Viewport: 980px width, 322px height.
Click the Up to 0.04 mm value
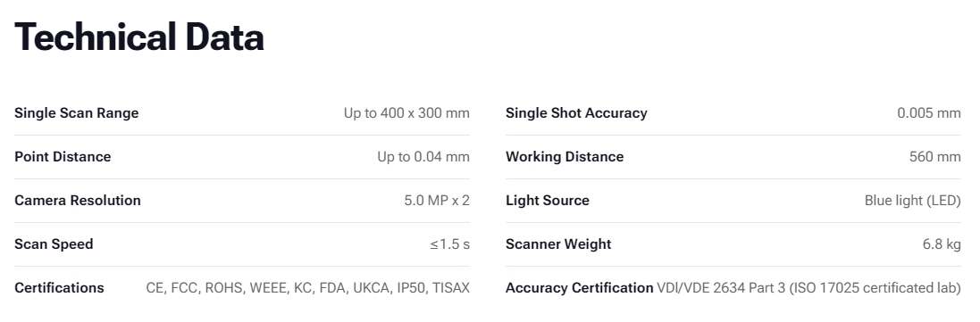pyautogui.click(x=423, y=157)
